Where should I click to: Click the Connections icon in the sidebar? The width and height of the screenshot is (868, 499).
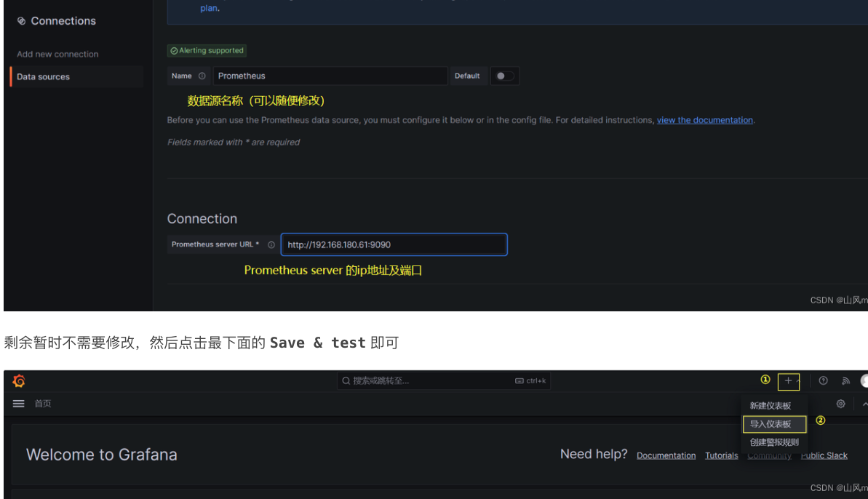click(21, 21)
